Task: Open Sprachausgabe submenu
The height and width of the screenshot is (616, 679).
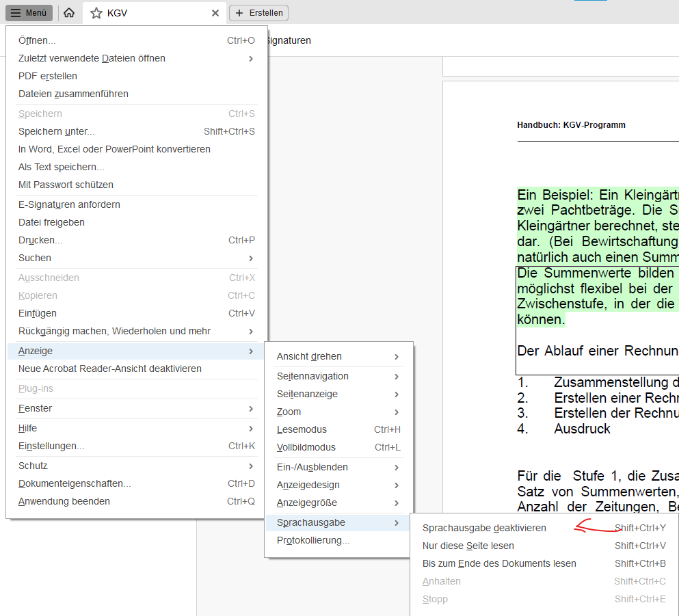Action: (338, 523)
